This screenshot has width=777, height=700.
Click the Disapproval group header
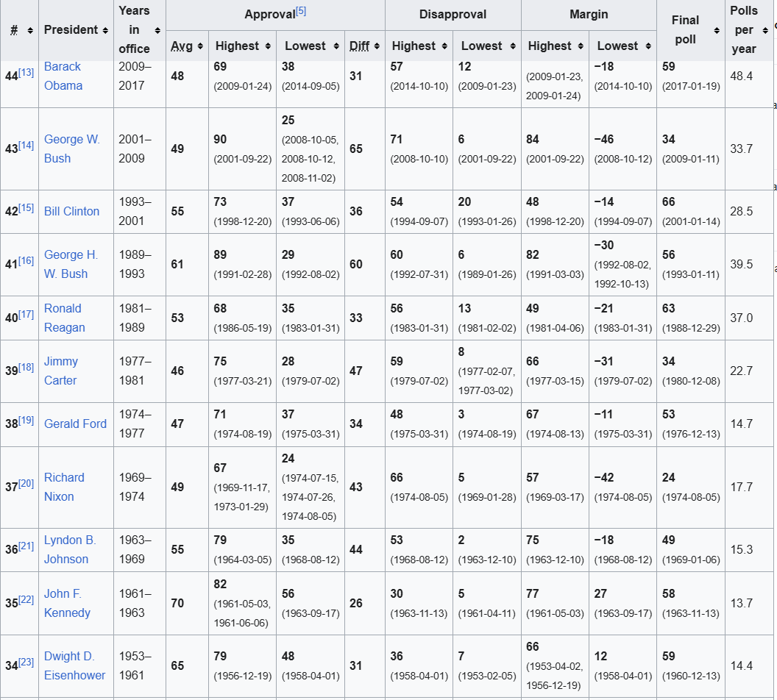pyautogui.click(x=453, y=15)
